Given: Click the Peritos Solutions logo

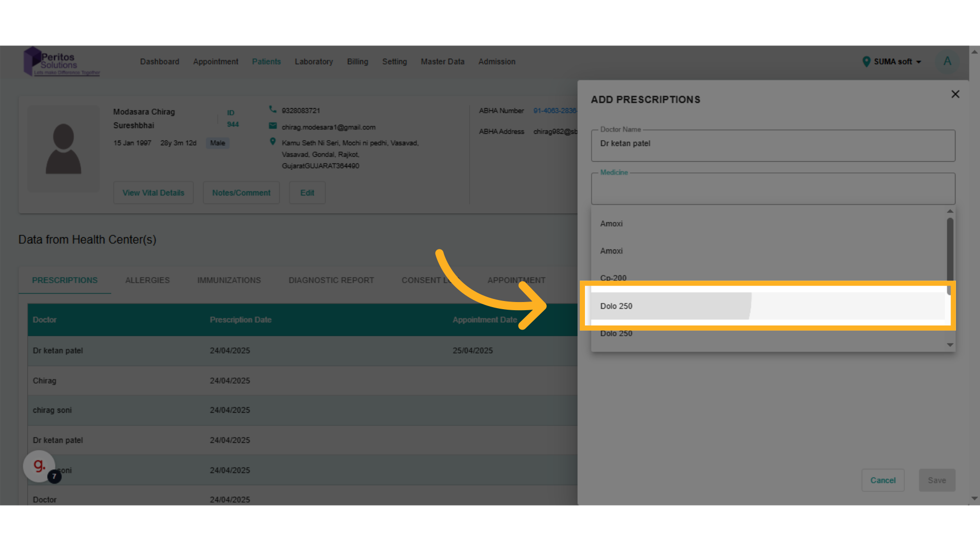Looking at the screenshot, I should (61, 62).
